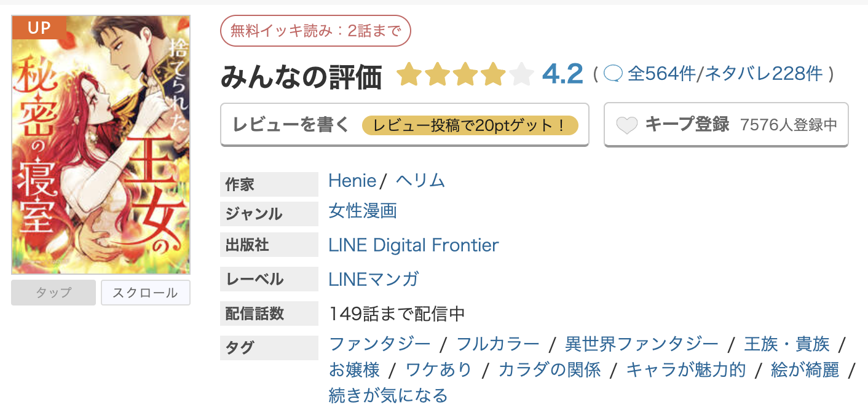Open the author link ヘリム

coord(420,180)
